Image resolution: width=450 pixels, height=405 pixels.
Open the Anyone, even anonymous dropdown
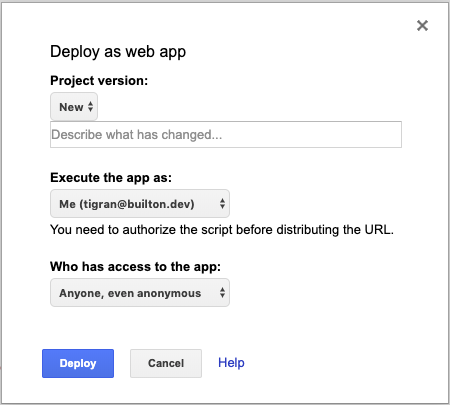pyautogui.click(x=140, y=293)
